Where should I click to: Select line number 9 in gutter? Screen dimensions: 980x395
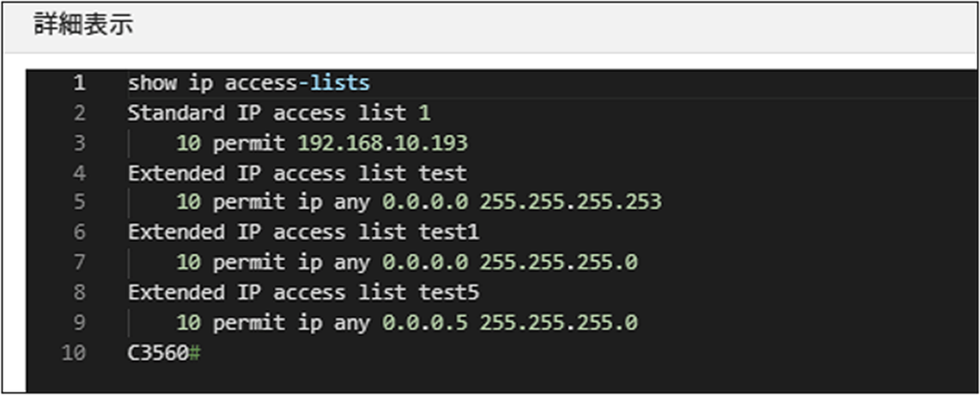[x=80, y=322]
